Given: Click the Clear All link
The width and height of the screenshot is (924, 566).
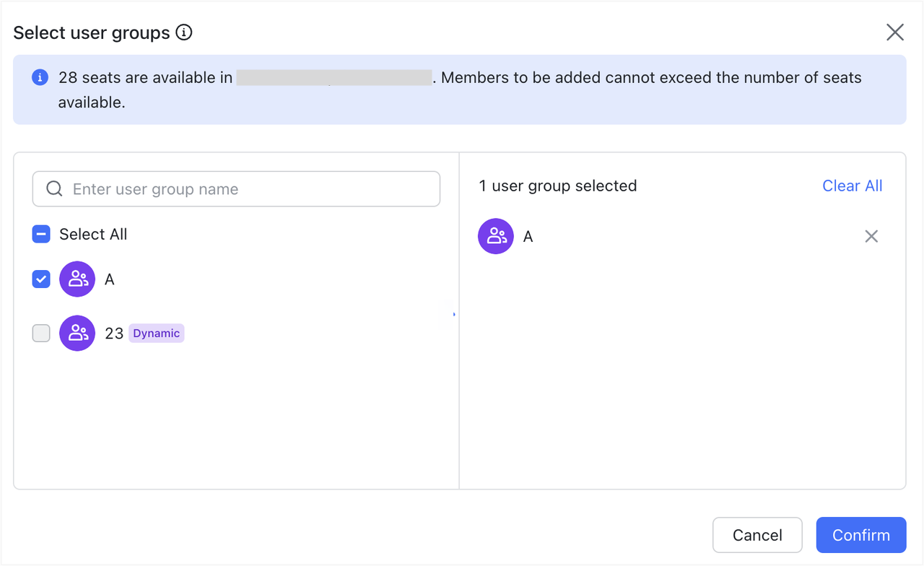Looking at the screenshot, I should (x=853, y=186).
